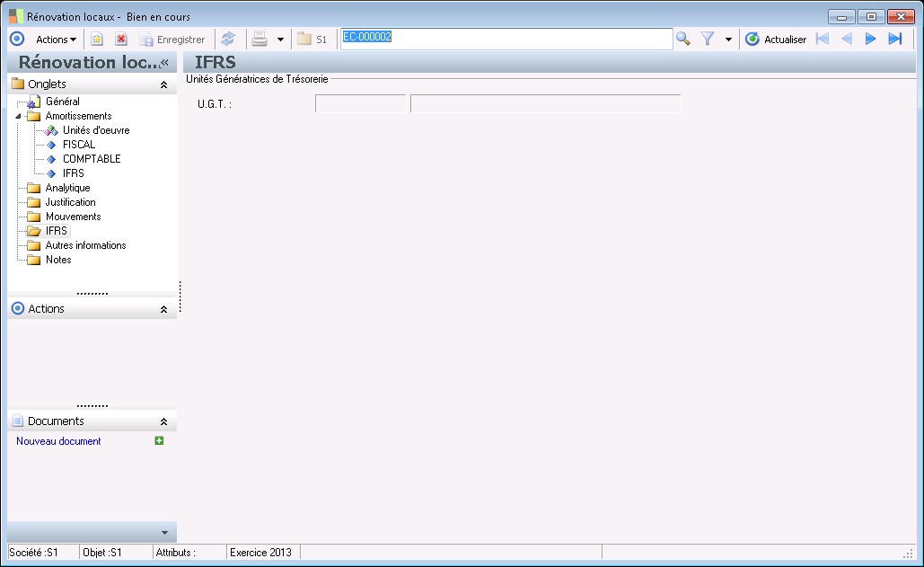Open the Justification folder

pyautogui.click(x=70, y=202)
